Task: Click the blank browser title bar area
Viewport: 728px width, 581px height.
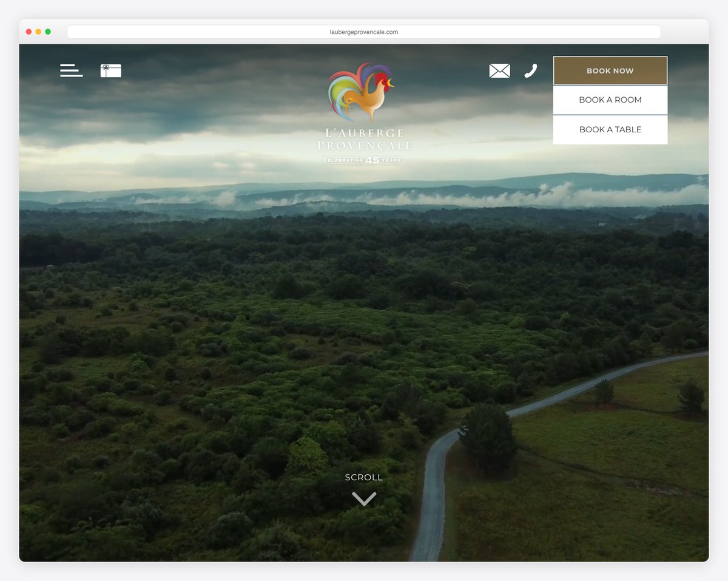Action: [x=684, y=32]
